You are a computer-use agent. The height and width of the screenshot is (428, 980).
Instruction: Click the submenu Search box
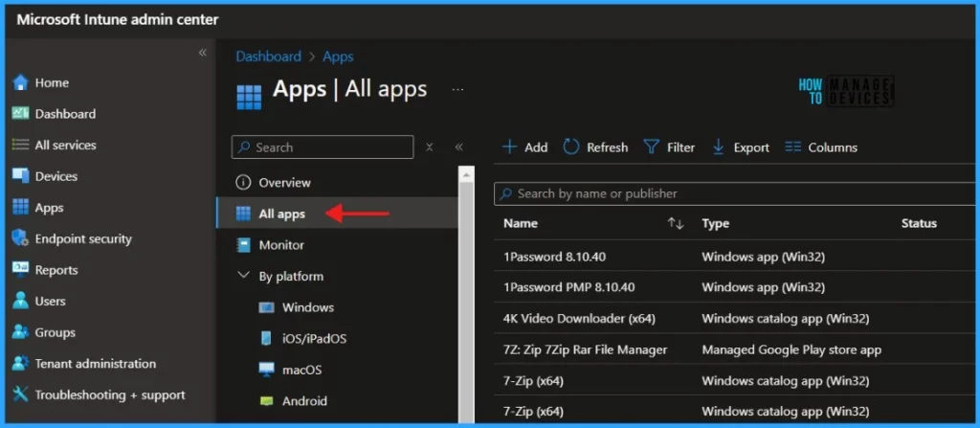click(x=322, y=147)
